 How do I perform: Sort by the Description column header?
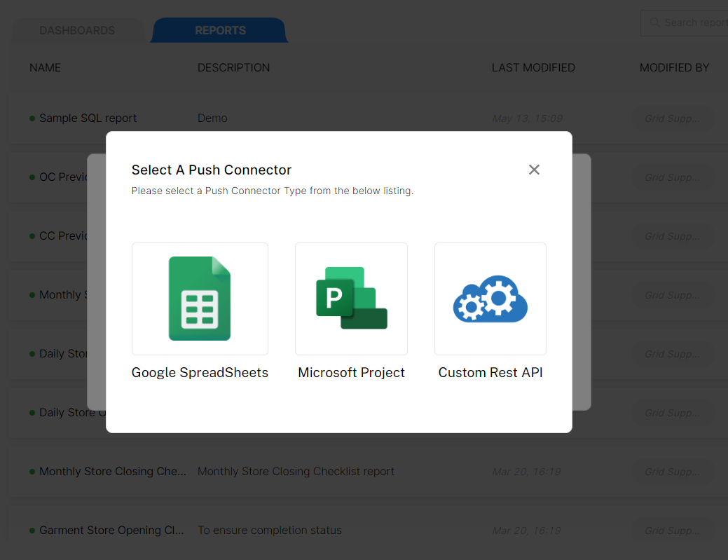(233, 68)
